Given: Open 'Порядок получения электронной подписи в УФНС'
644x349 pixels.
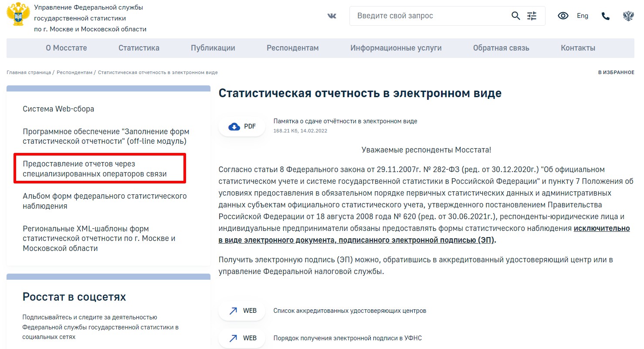Looking at the screenshot, I should (x=348, y=338).
